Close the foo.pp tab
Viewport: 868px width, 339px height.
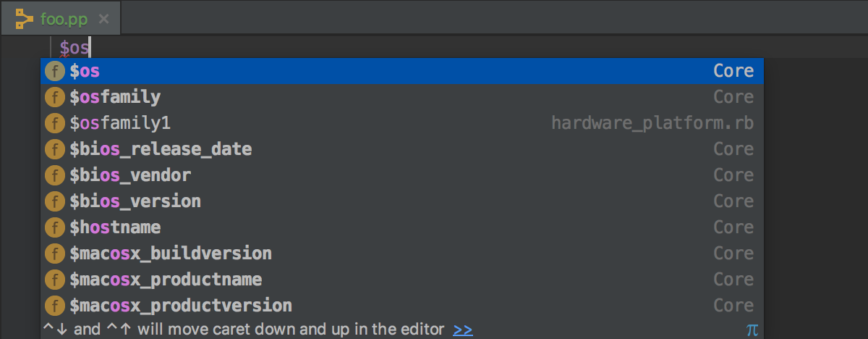click(104, 19)
